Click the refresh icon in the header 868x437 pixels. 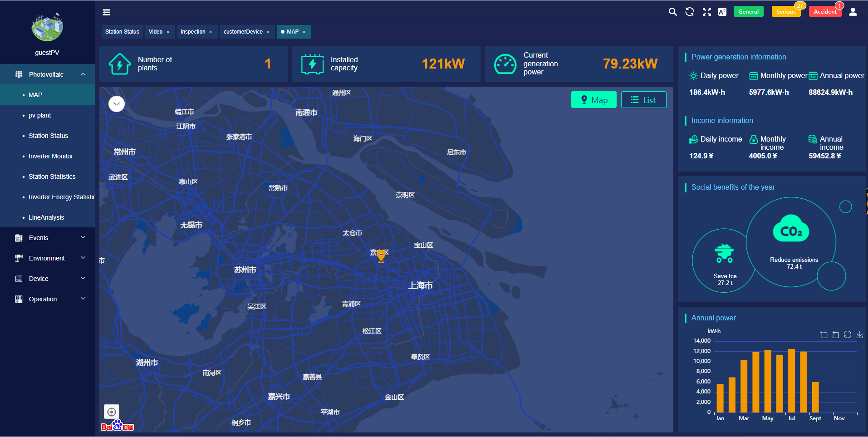point(690,12)
